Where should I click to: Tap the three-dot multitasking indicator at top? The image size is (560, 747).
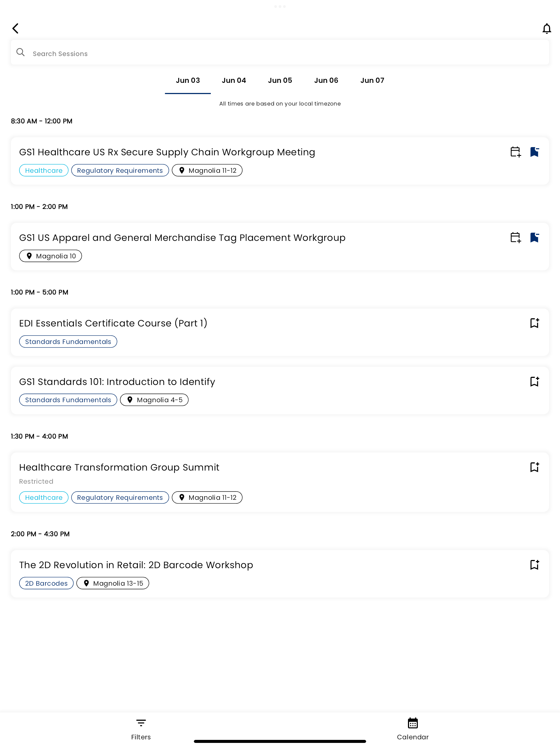coord(280,6)
